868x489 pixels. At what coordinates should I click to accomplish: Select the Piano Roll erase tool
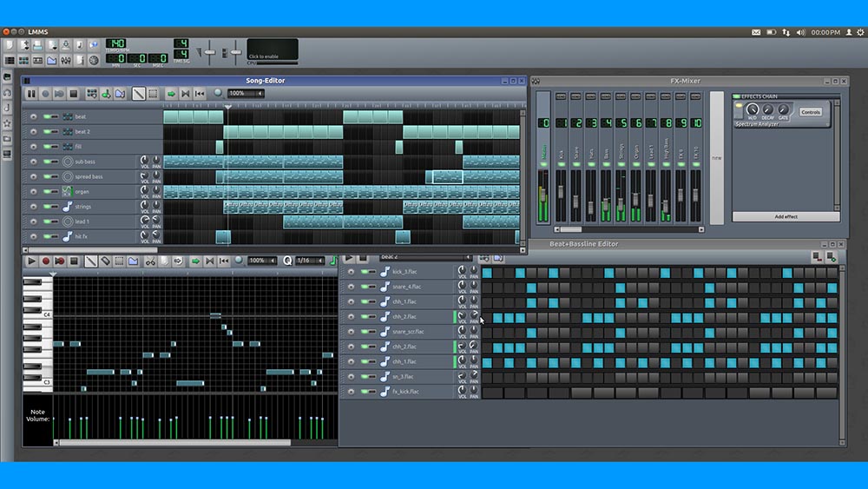tap(105, 261)
